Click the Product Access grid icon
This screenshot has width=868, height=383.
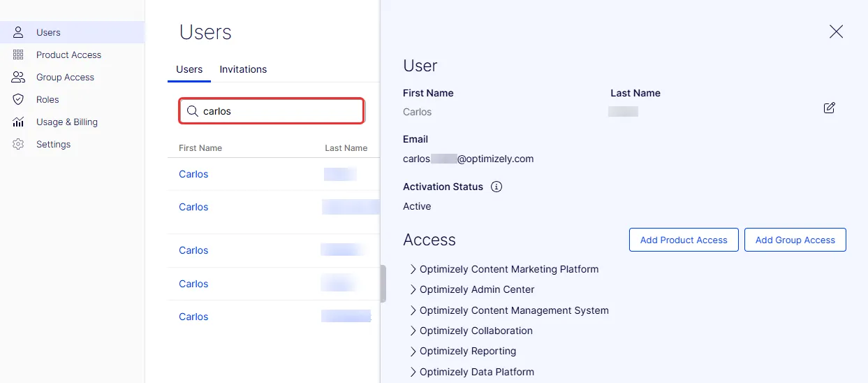pos(18,55)
